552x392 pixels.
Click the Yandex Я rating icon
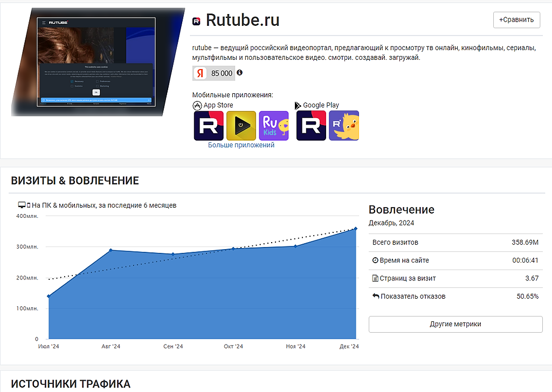click(200, 73)
